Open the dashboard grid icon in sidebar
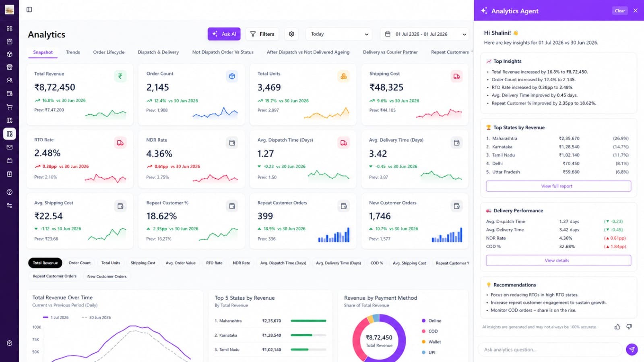 click(x=10, y=29)
